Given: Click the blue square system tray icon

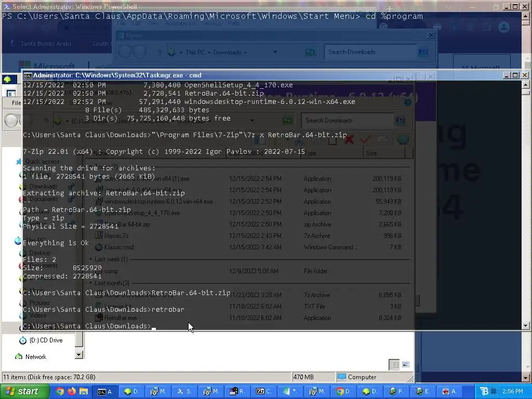Looking at the screenshot, I should click(494, 391).
